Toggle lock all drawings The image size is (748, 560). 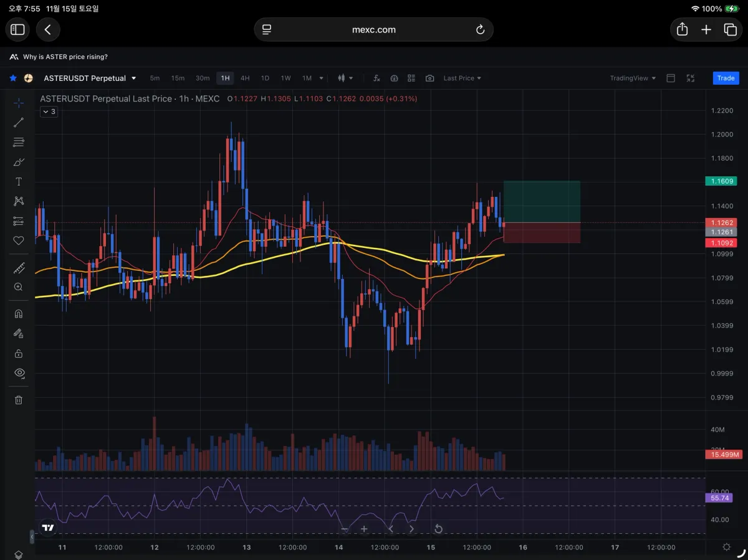click(x=19, y=353)
